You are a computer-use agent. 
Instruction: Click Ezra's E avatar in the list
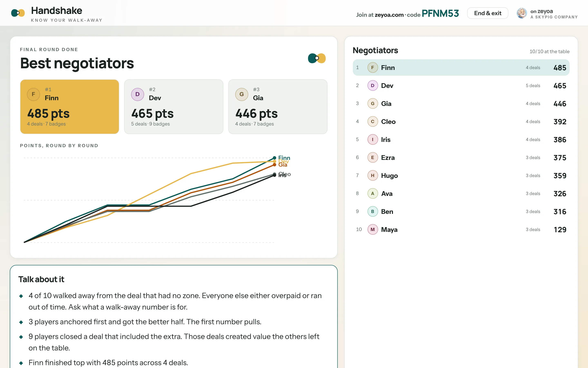tap(372, 157)
